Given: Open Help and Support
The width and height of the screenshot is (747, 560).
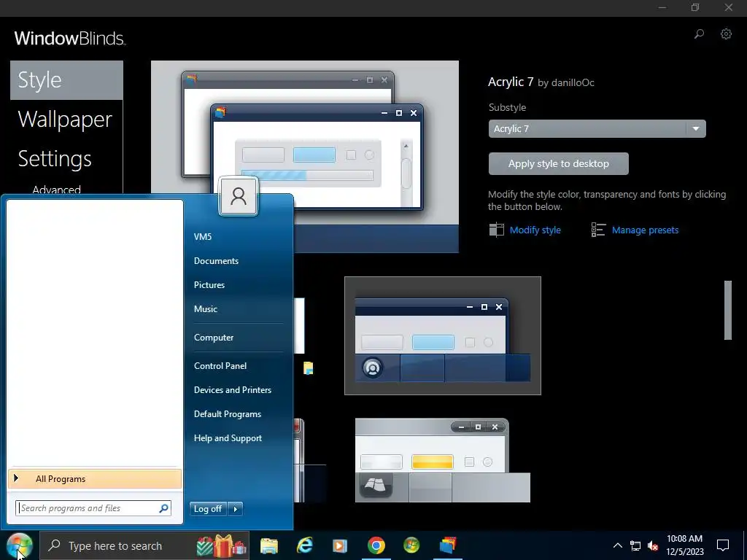Looking at the screenshot, I should [x=228, y=437].
